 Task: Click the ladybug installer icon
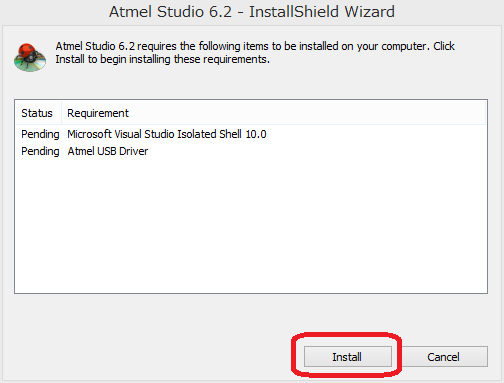(x=30, y=57)
